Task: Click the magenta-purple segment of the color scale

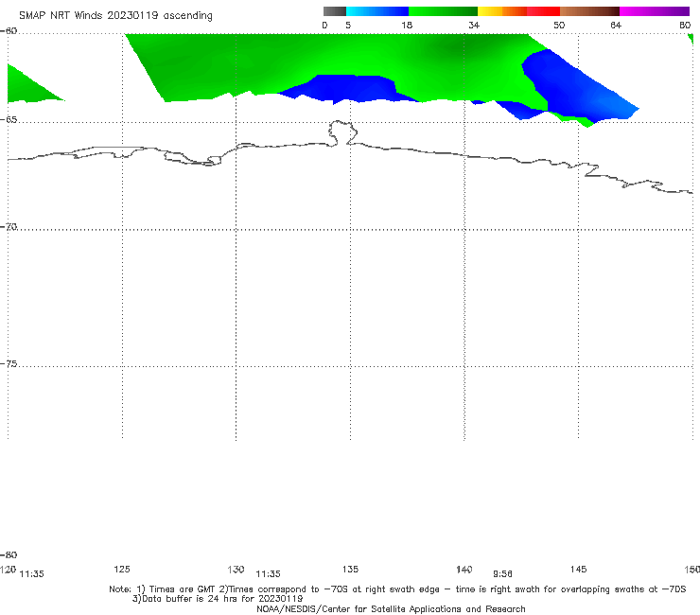Action: (655, 11)
